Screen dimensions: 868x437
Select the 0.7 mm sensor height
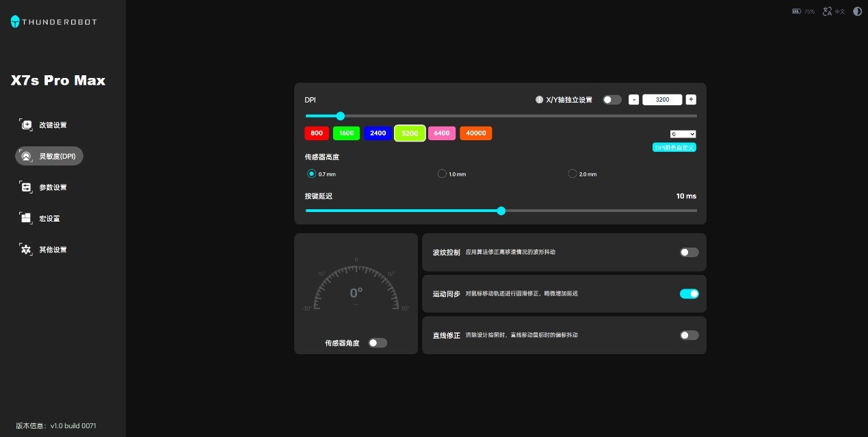click(x=312, y=174)
